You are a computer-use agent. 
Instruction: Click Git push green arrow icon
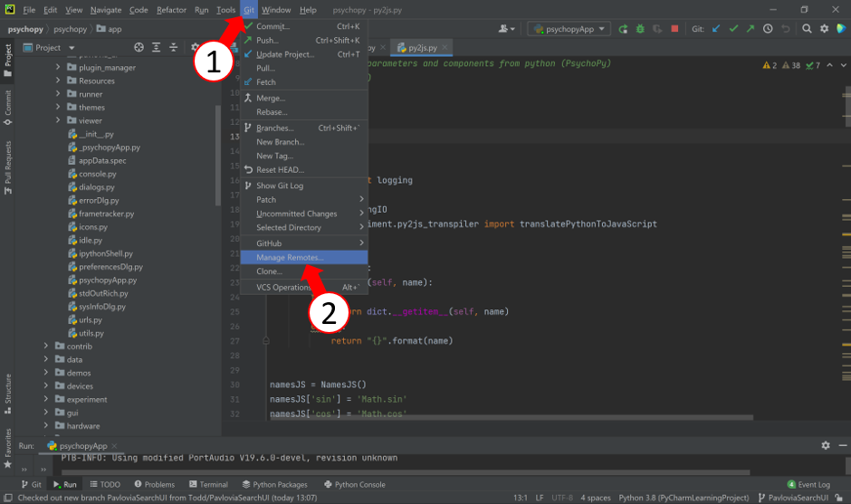(751, 29)
